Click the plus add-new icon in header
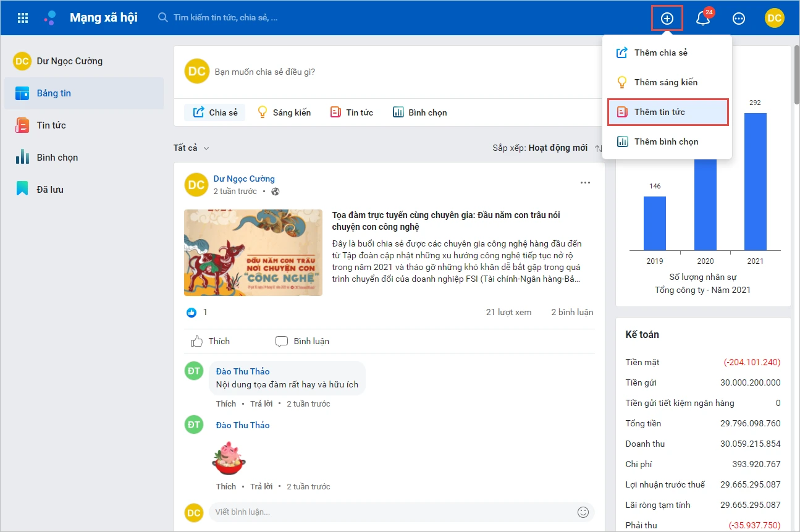The image size is (800, 532). coord(667,18)
